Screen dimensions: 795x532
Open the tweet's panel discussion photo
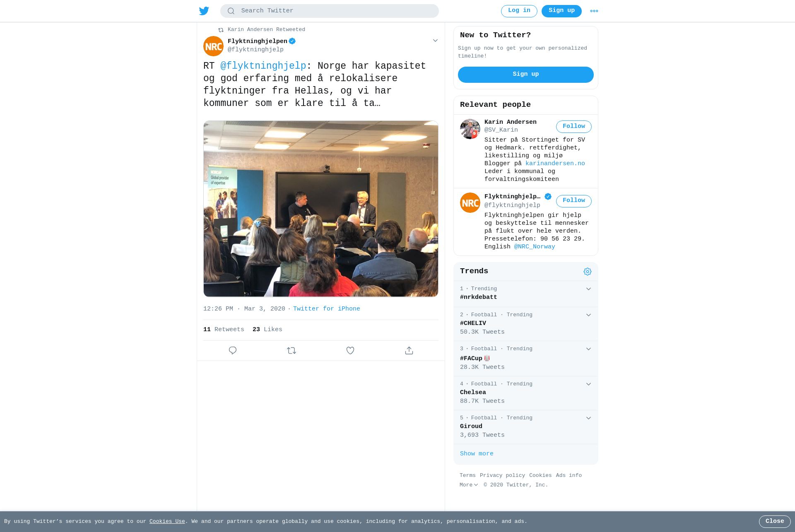[x=321, y=209]
